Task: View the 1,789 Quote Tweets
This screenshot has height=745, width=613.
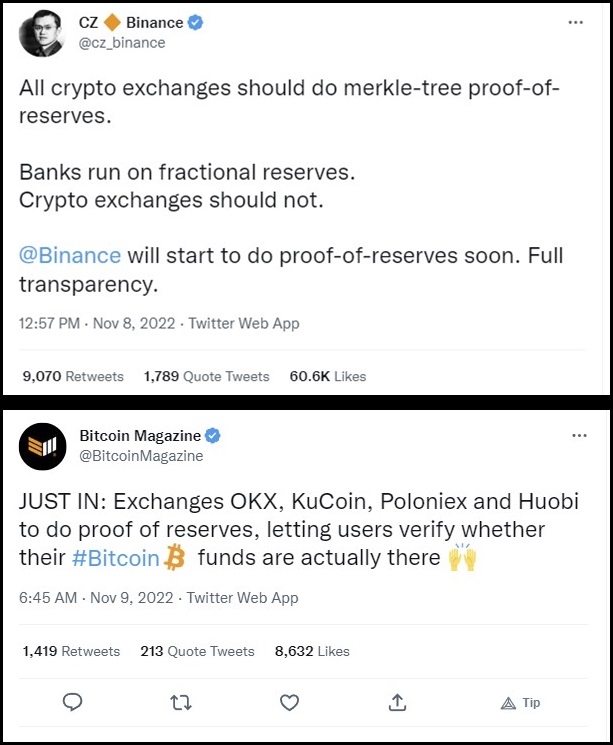Action: tap(207, 376)
